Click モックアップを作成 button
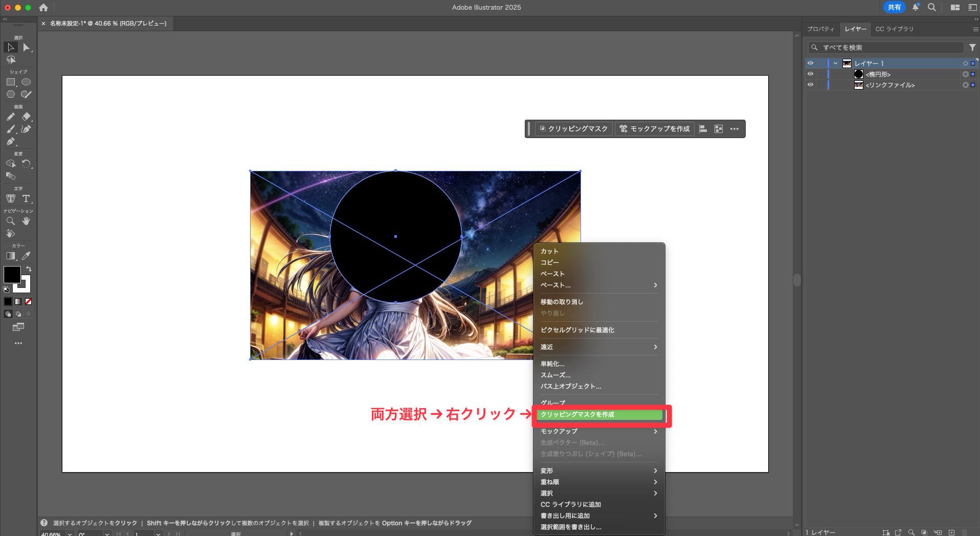Screen dimensions: 980x536 pos(655,129)
